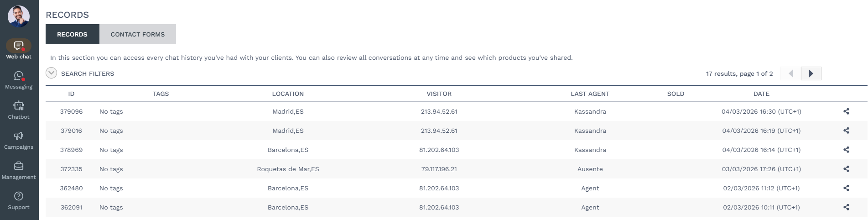The image size is (868, 220).
Task: Open record row with ID 362480
Action: [71, 188]
